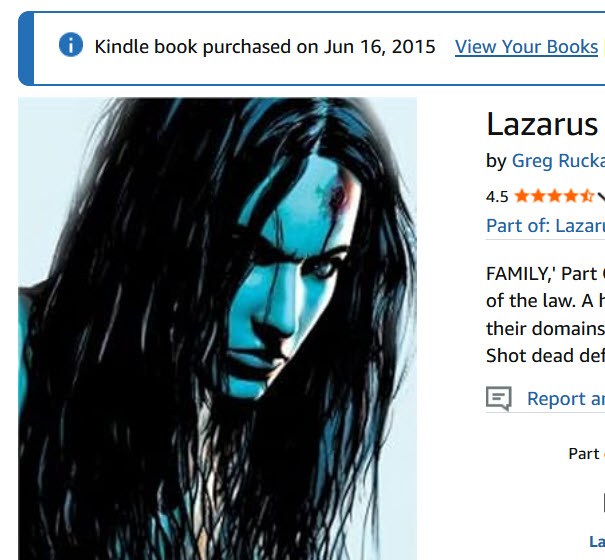Click the Greg Rucka author link
This screenshot has width=605, height=560.
pos(558,160)
